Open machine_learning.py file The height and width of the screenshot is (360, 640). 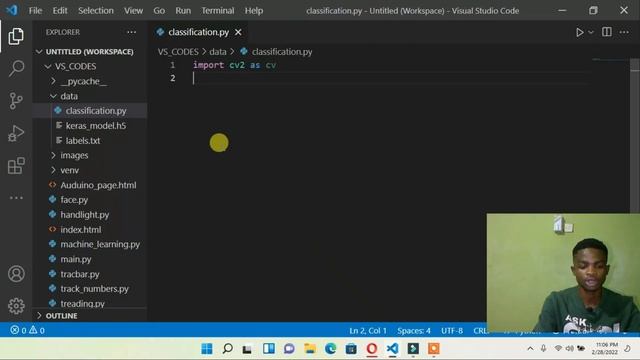89,244
